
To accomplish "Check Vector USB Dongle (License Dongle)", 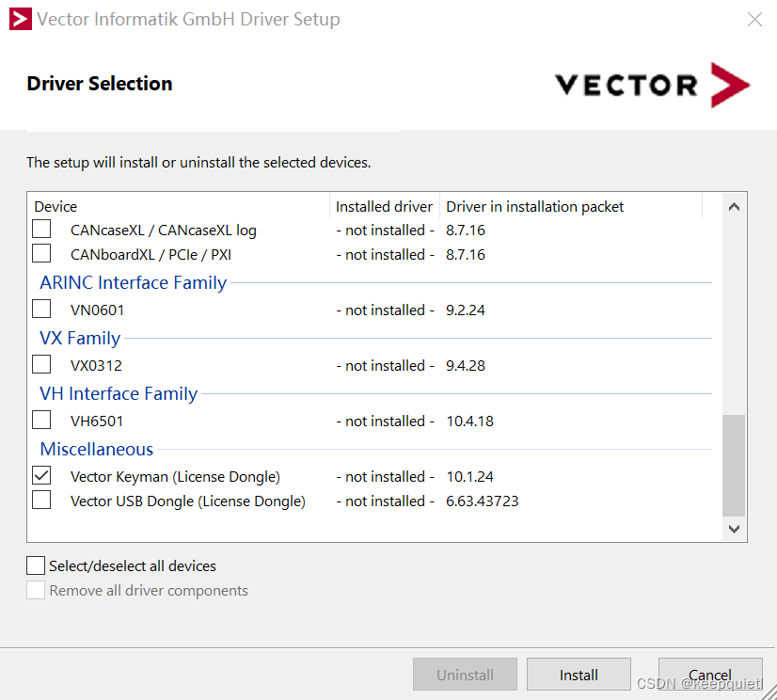I will pos(41,500).
